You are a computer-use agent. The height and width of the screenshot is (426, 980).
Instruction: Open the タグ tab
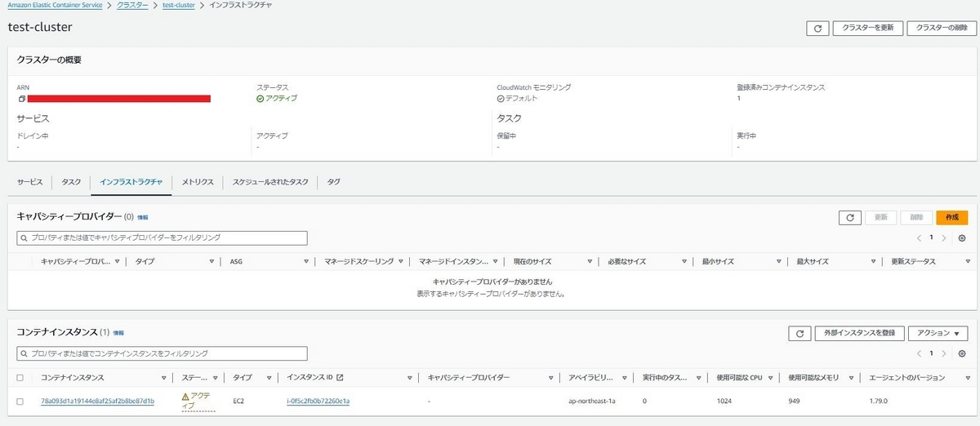tap(334, 182)
